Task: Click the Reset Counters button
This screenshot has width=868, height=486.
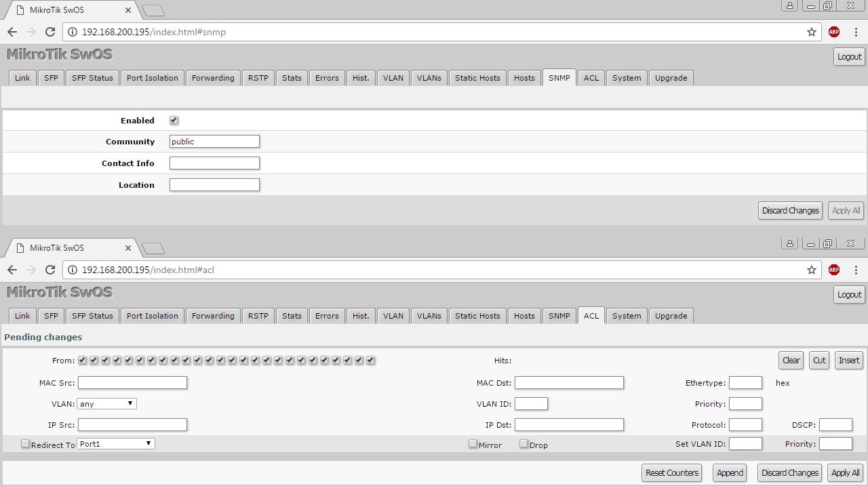Action: (671, 472)
